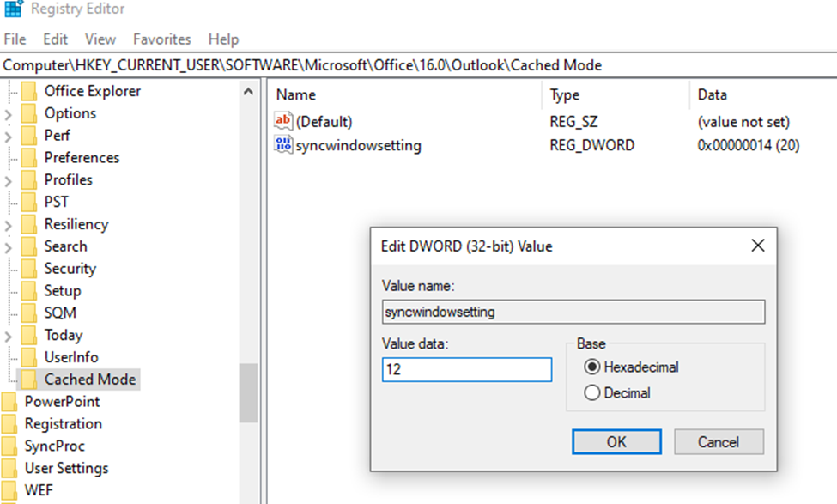Select the SQM folder icon
Screen dimensions: 837x504
point(29,313)
